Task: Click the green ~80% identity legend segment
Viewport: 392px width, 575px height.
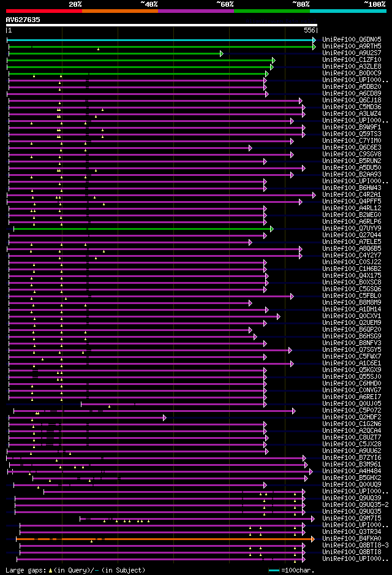Action: [x=272, y=11]
